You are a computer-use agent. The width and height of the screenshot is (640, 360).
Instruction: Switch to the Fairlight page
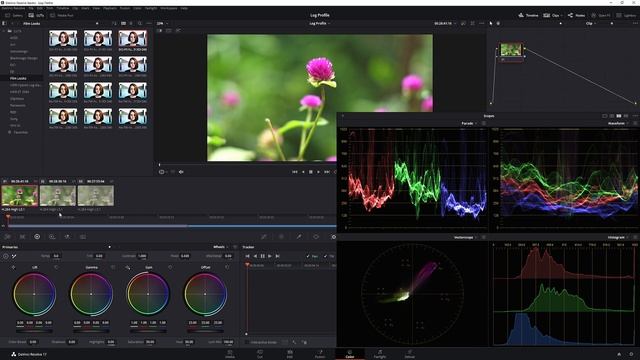tap(380, 354)
